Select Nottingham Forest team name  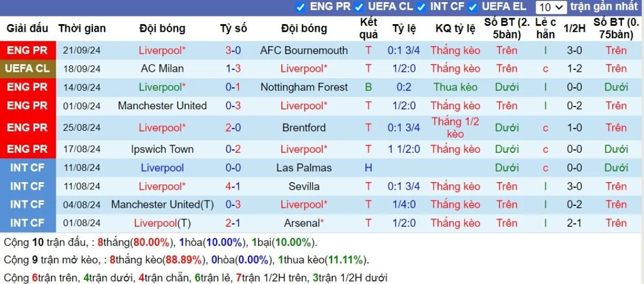[x=304, y=87]
